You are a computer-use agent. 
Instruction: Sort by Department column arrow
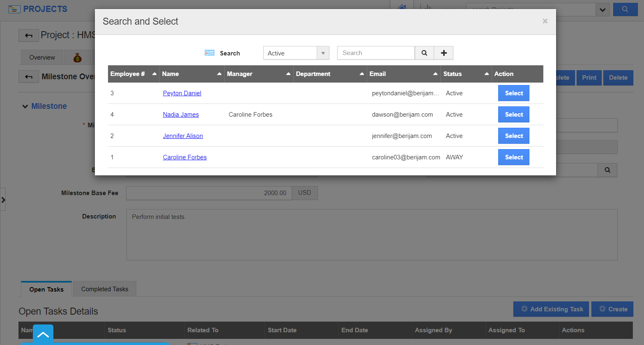[362, 74]
